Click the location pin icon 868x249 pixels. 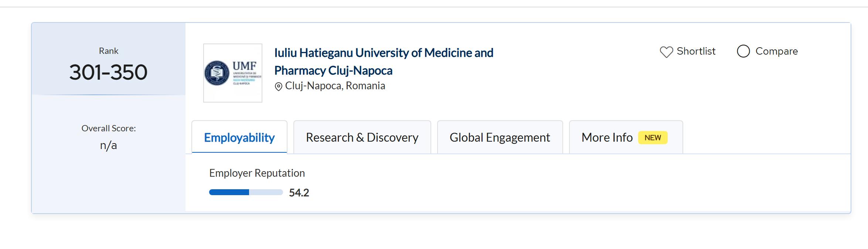point(279,87)
